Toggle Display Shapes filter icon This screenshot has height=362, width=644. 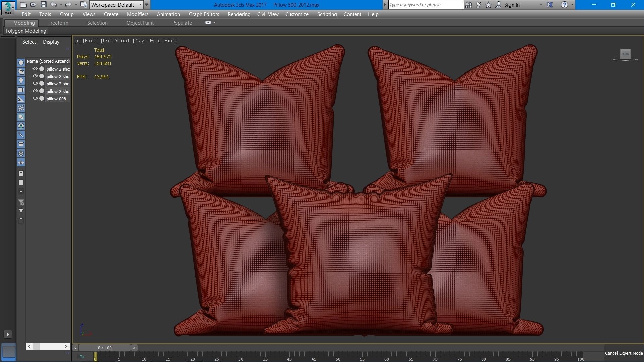point(21,72)
